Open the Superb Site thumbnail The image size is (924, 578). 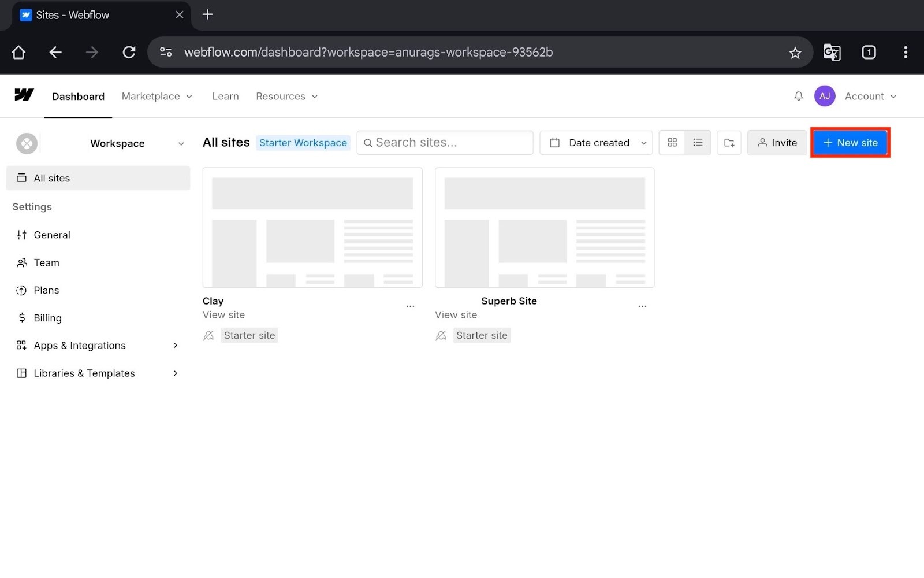coord(545,228)
